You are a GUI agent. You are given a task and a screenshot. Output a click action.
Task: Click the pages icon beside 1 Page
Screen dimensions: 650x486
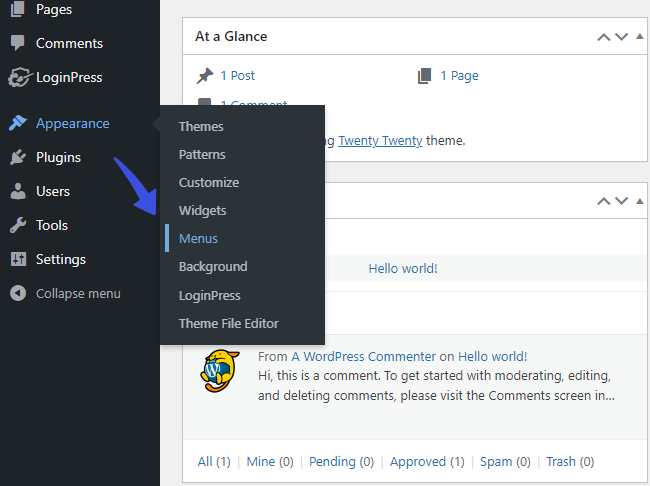(424, 75)
